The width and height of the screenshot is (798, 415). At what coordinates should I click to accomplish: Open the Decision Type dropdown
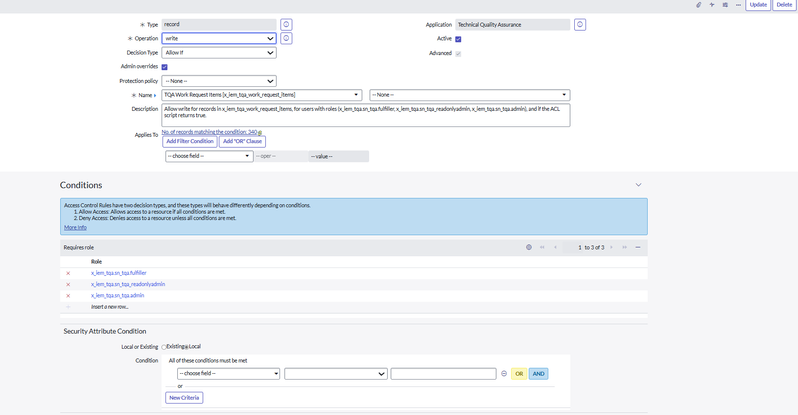coord(219,52)
